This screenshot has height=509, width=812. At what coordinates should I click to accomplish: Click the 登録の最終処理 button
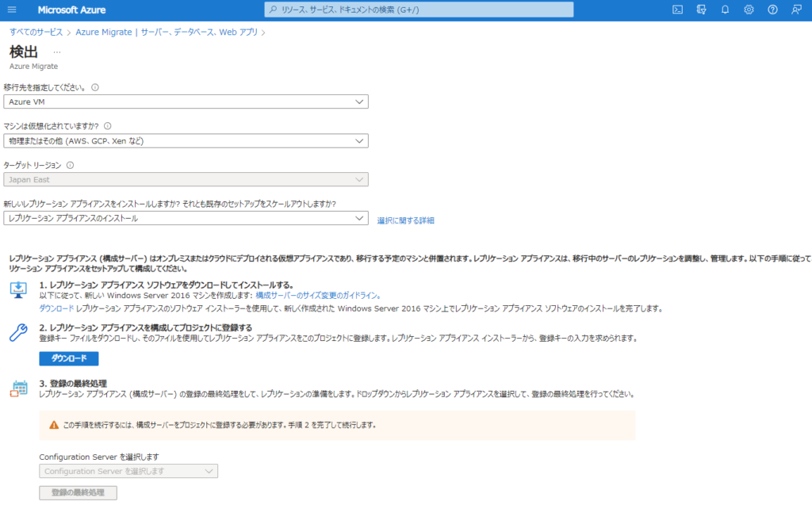tap(79, 493)
